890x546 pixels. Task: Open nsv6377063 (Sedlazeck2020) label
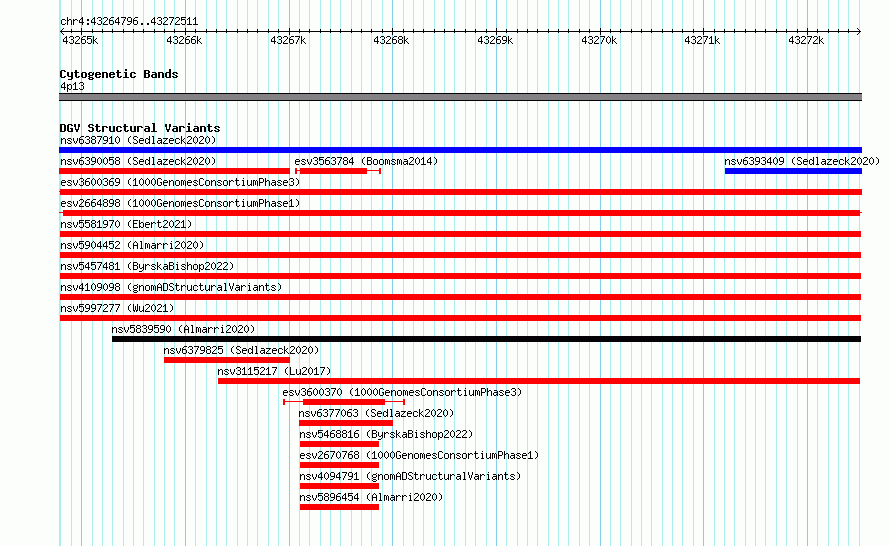[376, 413]
